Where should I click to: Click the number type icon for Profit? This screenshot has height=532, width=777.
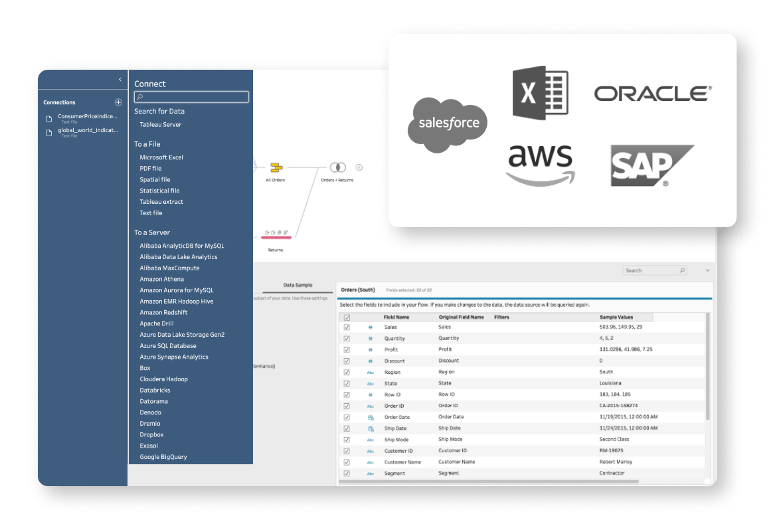tap(370, 350)
